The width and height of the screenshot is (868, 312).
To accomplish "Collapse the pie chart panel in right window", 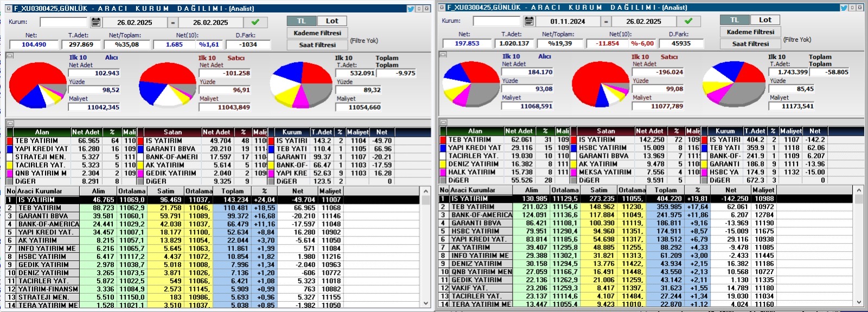I will tap(443, 54).
